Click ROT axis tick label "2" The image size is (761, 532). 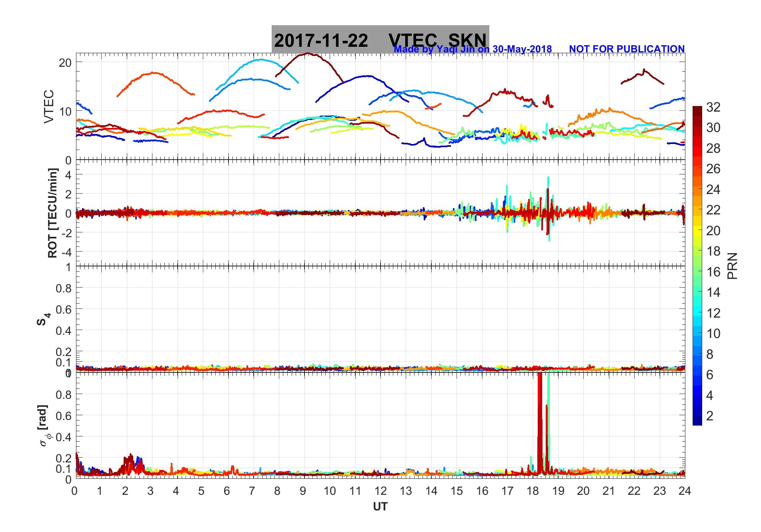click(68, 194)
